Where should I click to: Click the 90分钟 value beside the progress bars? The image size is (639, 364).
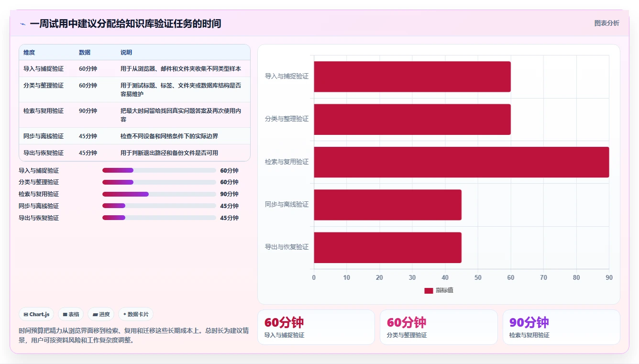click(x=229, y=194)
